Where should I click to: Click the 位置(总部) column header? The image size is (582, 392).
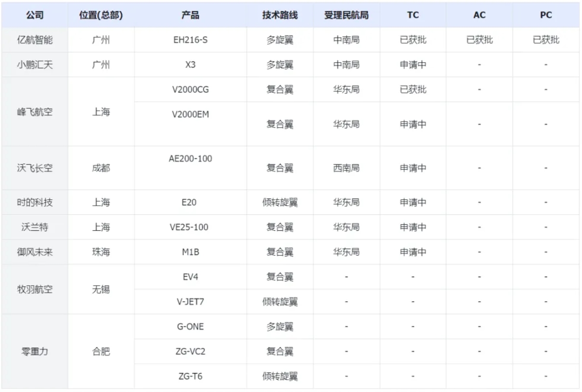101,15
